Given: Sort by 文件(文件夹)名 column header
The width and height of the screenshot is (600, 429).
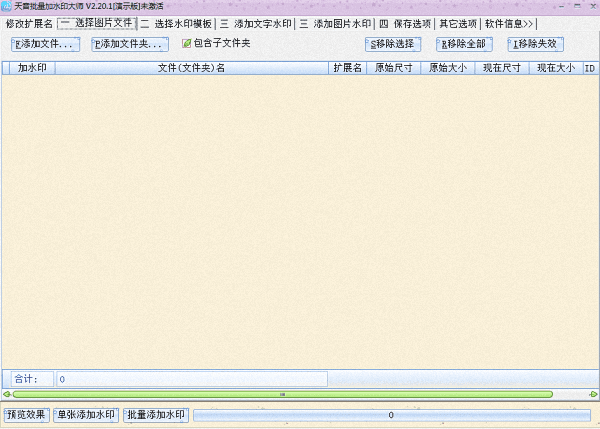Looking at the screenshot, I should pos(192,68).
